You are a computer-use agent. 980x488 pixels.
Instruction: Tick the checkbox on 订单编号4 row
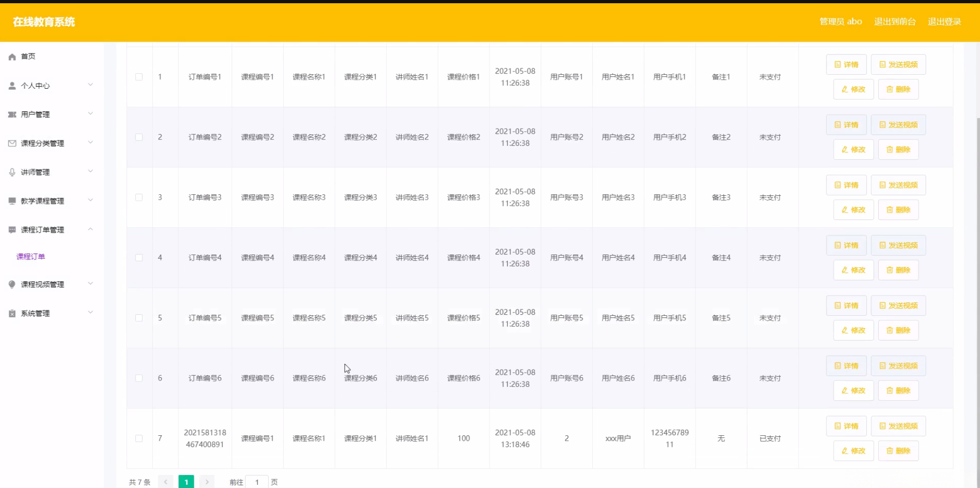point(139,258)
